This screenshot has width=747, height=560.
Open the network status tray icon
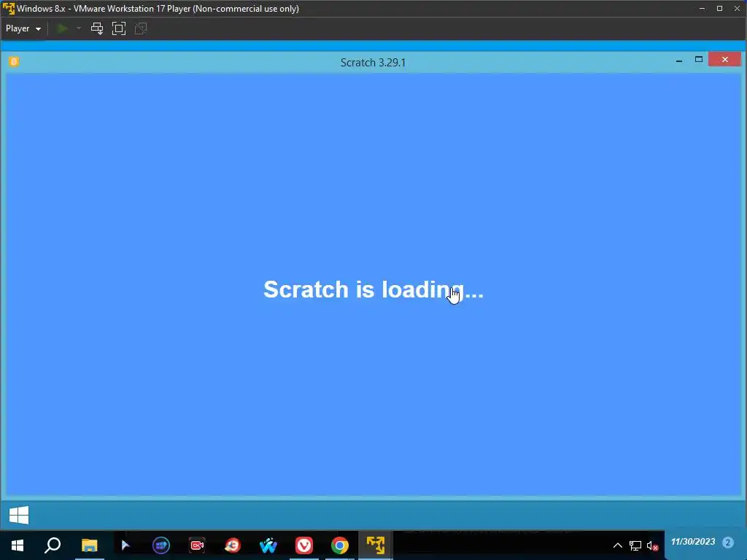pyautogui.click(x=635, y=545)
